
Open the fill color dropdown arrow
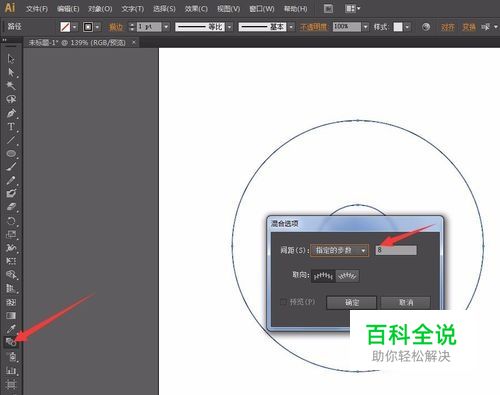74,27
